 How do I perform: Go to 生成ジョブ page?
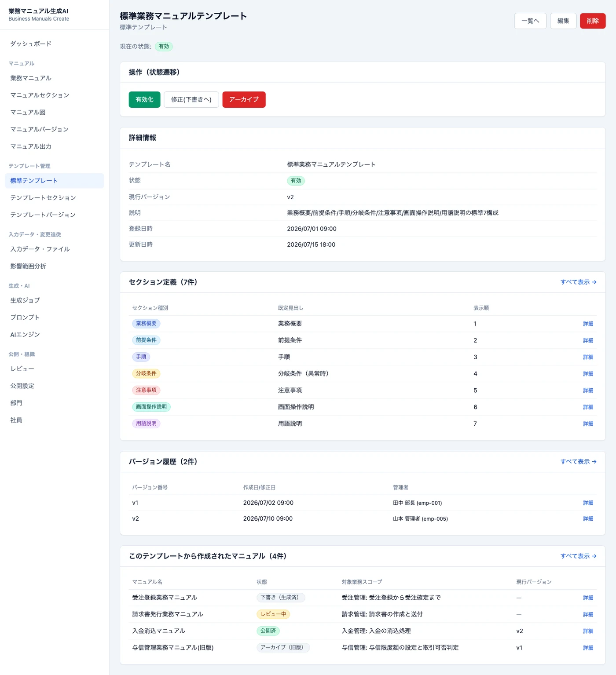[55, 300]
